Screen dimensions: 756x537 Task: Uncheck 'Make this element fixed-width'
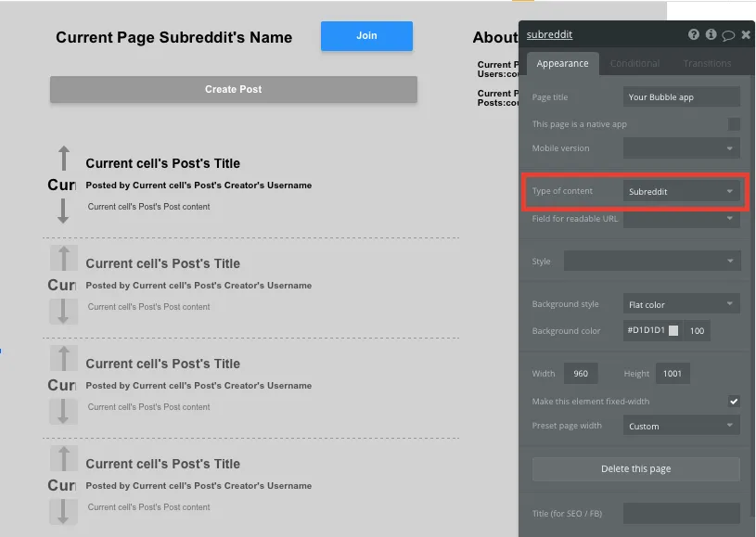(734, 402)
